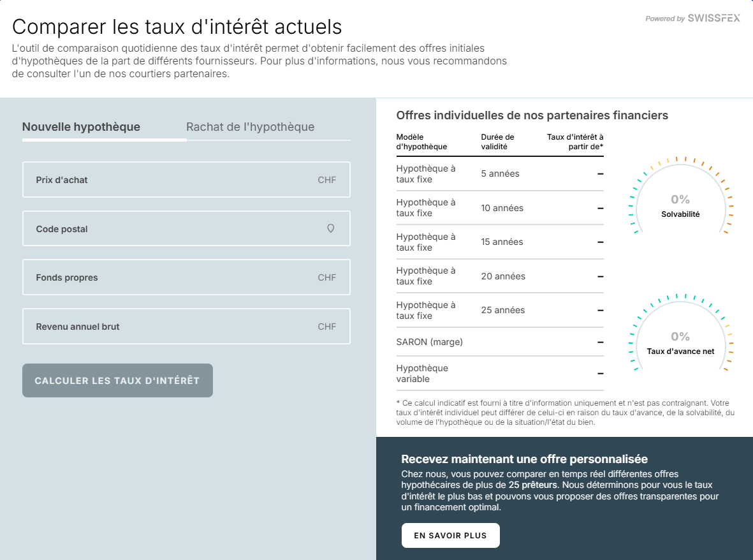Click the Taux d'intérêt à partir de header
This screenshot has width=753, height=560.
575,142
